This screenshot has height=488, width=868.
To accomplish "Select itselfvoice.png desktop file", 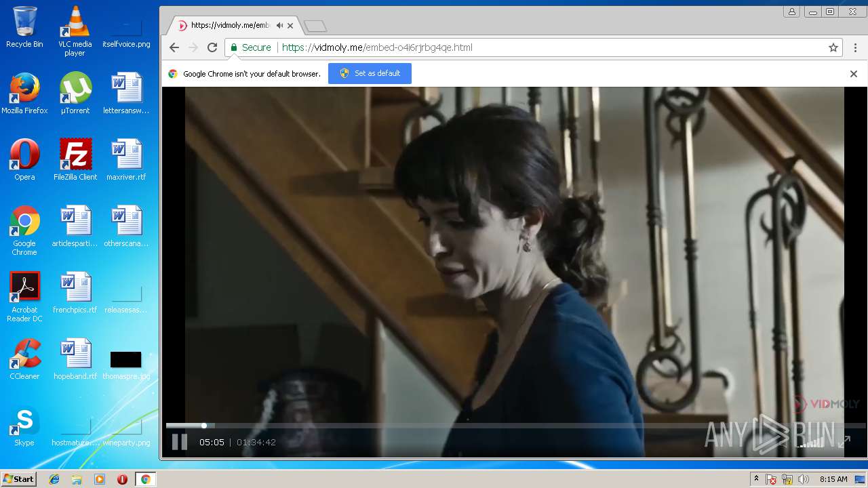I will (x=126, y=31).
